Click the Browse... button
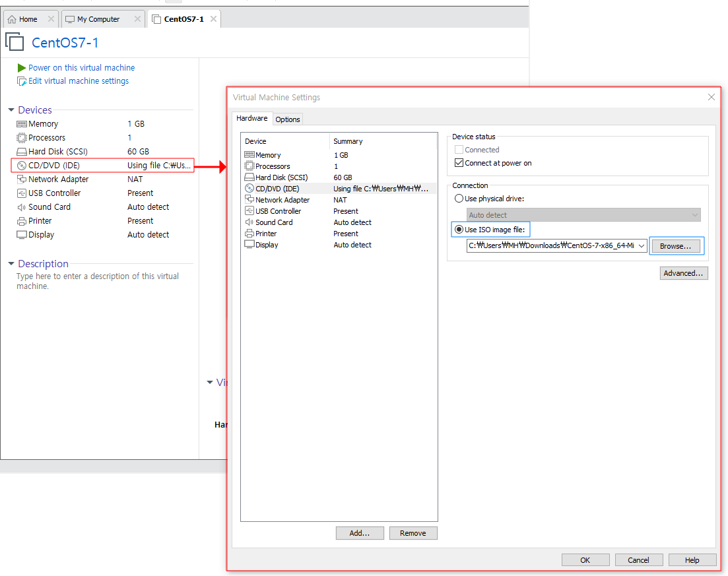The image size is (728, 576). [675, 246]
